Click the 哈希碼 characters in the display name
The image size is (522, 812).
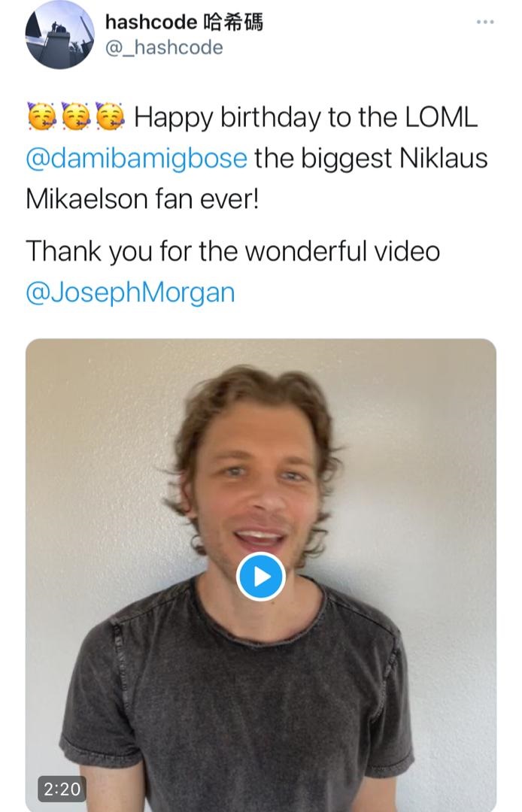[x=234, y=22]
